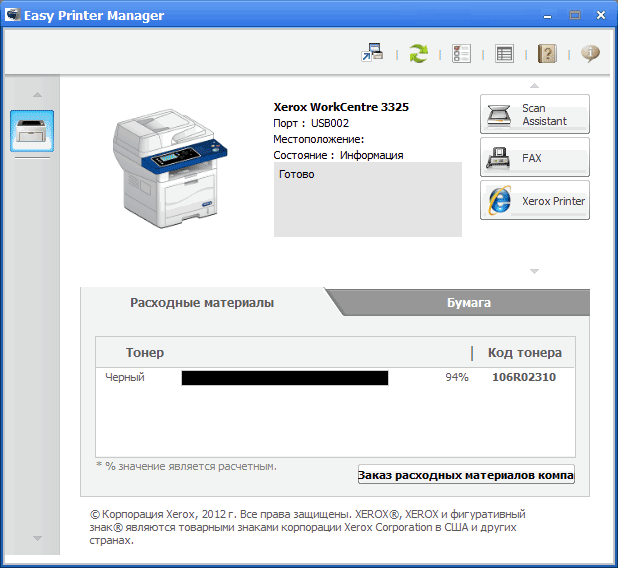Open the device settings checklist icon
The image size is (618, 568).
coord(462,53)
